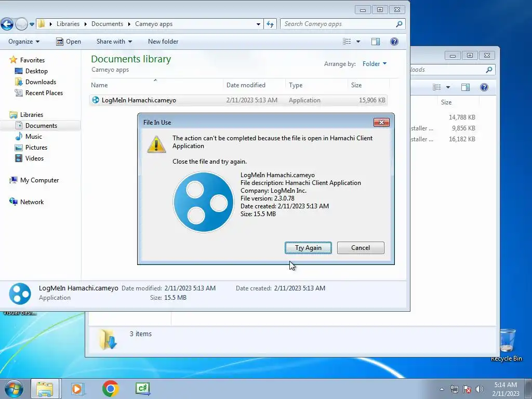Create a New folder
532x399 pixels.
163,42
